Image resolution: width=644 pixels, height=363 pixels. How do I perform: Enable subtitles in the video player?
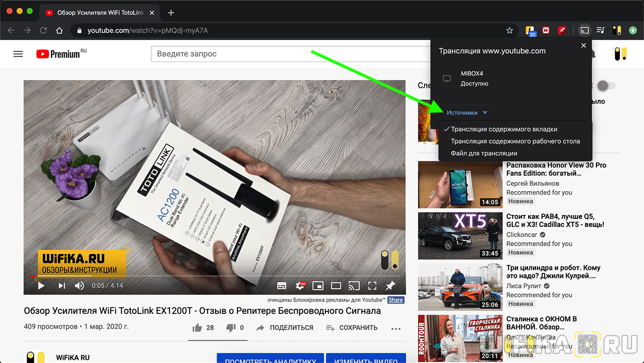click(281, 286)
